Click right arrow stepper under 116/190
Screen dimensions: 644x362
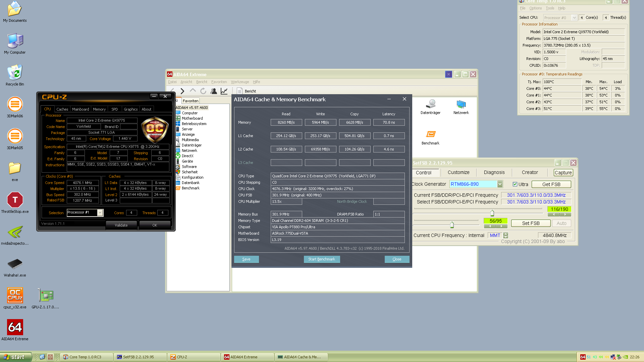pos(565,215)
